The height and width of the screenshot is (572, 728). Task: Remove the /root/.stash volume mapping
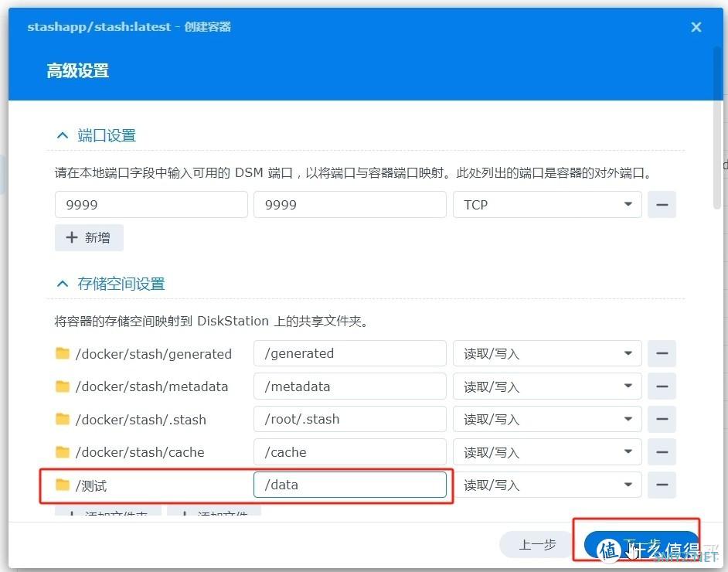click(x=662, y=419)
